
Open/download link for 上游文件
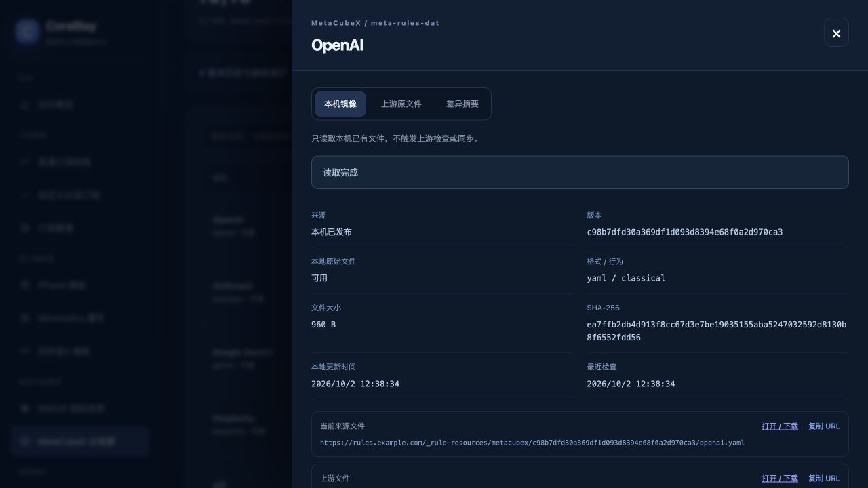point(780,479)
